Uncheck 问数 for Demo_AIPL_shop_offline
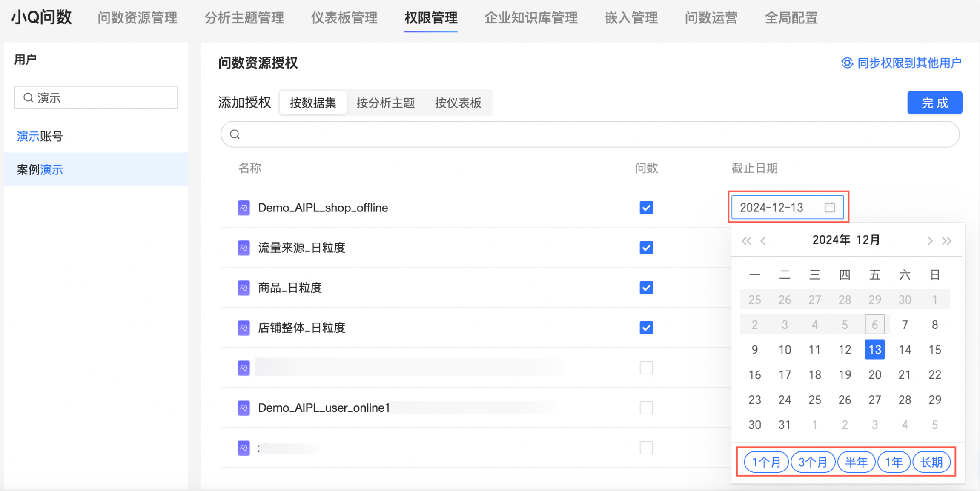The width and height of the screenshot is (980, 491). point(646,208)
